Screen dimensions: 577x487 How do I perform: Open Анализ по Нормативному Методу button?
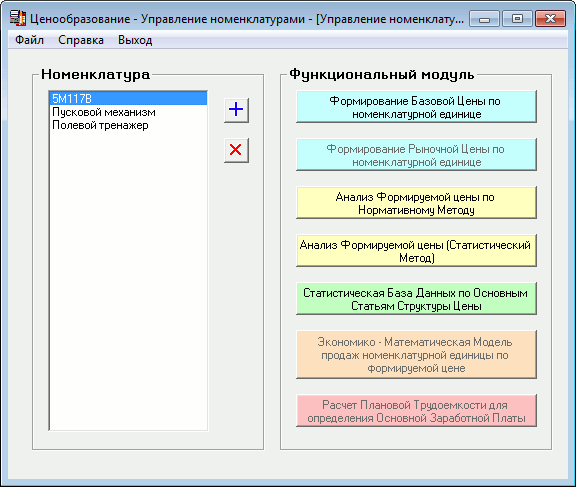coord(416,203)
